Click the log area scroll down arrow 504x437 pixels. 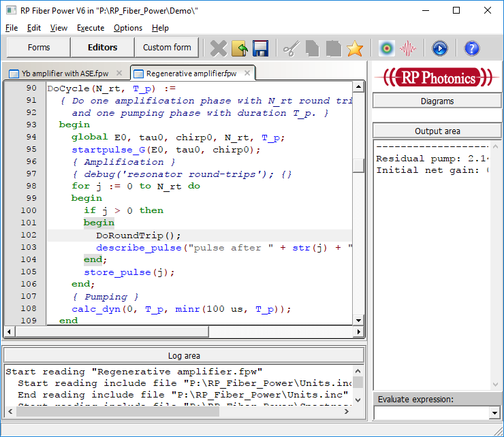[358, 400]
